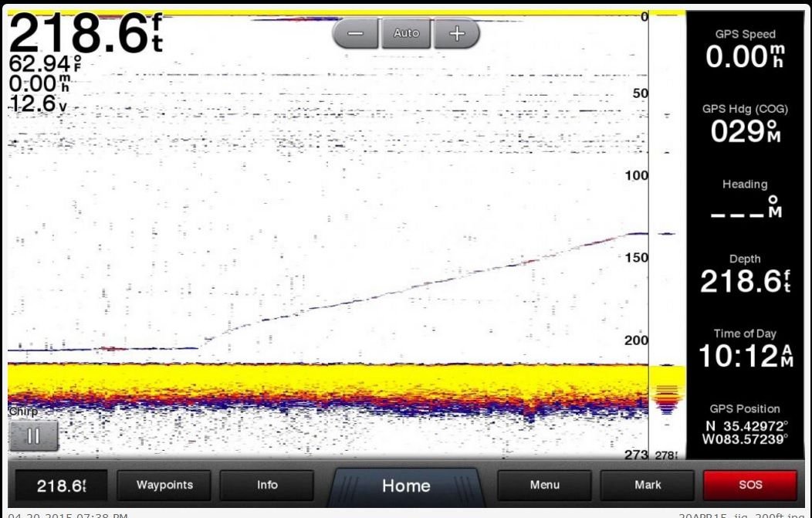Select the Time of Day 10:12 field
The image size is (812, 518).
pos(745,349)
